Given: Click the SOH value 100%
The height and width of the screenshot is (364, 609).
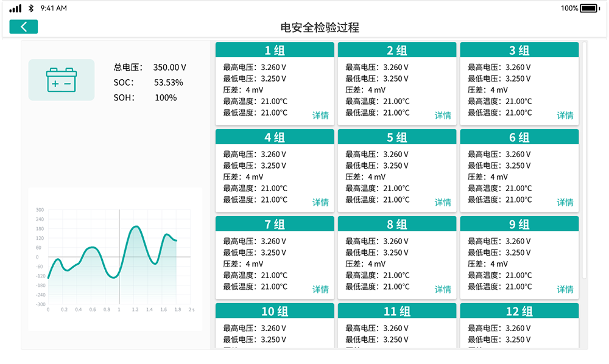Looking at the screenshot, I should tap(166, 98).
